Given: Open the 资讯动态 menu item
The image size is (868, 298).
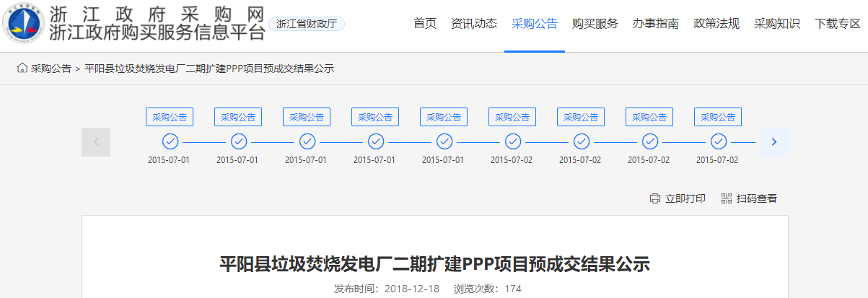Looking at the screenshot, I should pyautogui.click(x=474, y=24).
